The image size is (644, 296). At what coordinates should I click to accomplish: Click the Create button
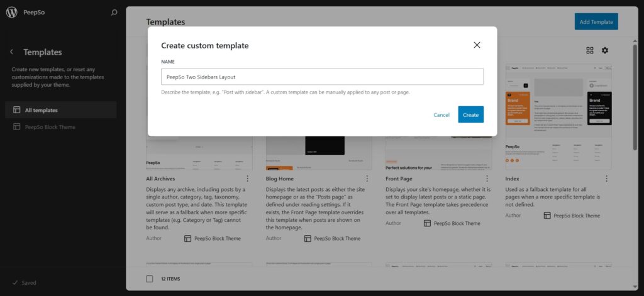pyautogui.click(x=470, y=114)
